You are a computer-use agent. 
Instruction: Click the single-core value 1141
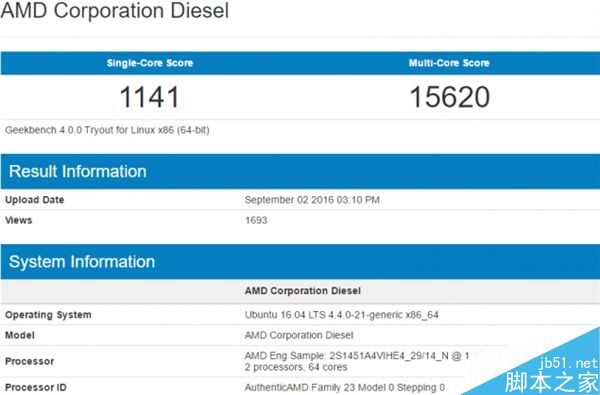pyautogui.click(x=149, y=97)
